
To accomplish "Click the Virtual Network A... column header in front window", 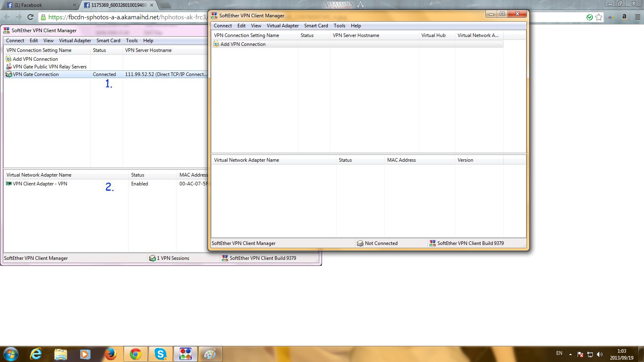I will tap(479, 35).
